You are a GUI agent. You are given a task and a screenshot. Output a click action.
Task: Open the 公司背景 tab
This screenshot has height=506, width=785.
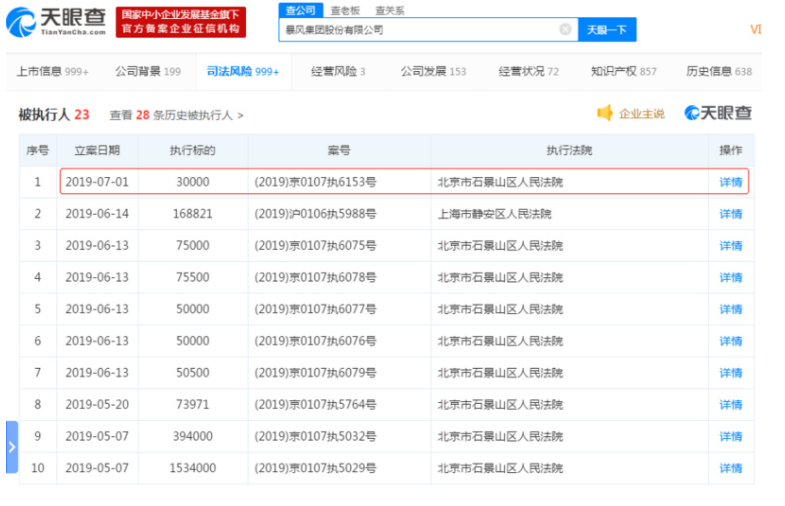pyautogui.click(x=148, y=72)
